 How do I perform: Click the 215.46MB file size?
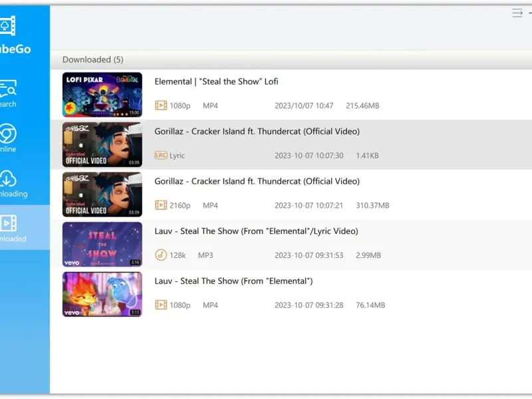pyautogui.click(x=362, y=106)
